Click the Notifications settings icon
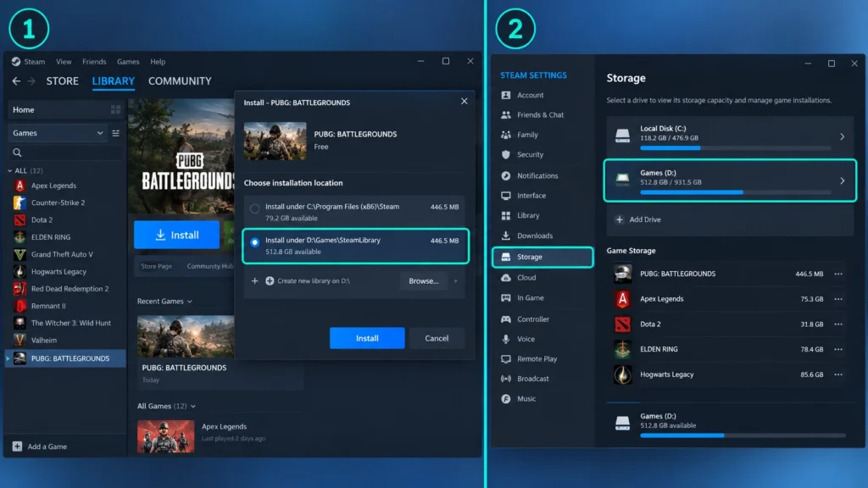Viewport: 868px width, 488px height. 505,175
